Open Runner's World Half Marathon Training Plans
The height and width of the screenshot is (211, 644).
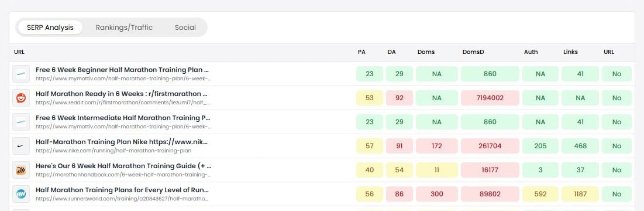pos(122,190)
